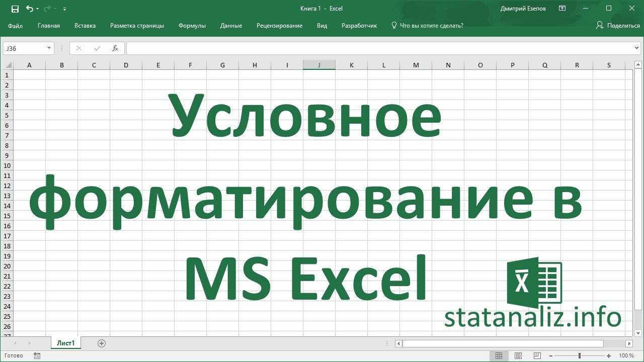
Task: Select row header 1
Action: (x=7, y=75)
